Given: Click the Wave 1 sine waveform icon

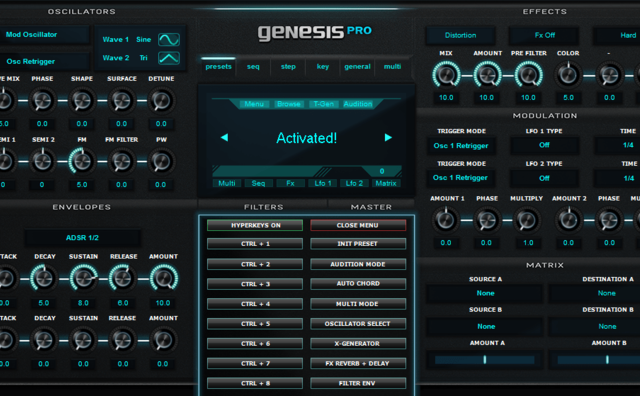Looking at the screenshot, I should point(169,40).
